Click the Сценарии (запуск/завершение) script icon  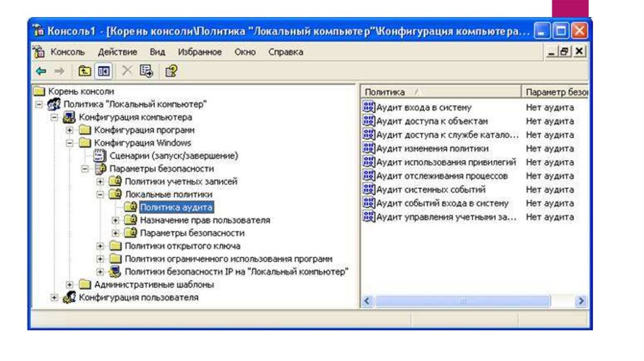pyautogui.click(x=99, y=155)
